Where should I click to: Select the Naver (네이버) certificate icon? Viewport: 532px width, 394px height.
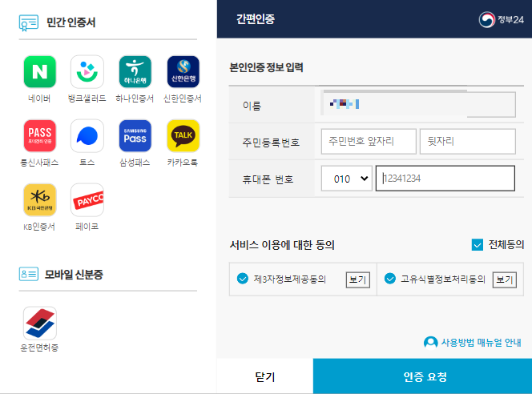(40, 72)
